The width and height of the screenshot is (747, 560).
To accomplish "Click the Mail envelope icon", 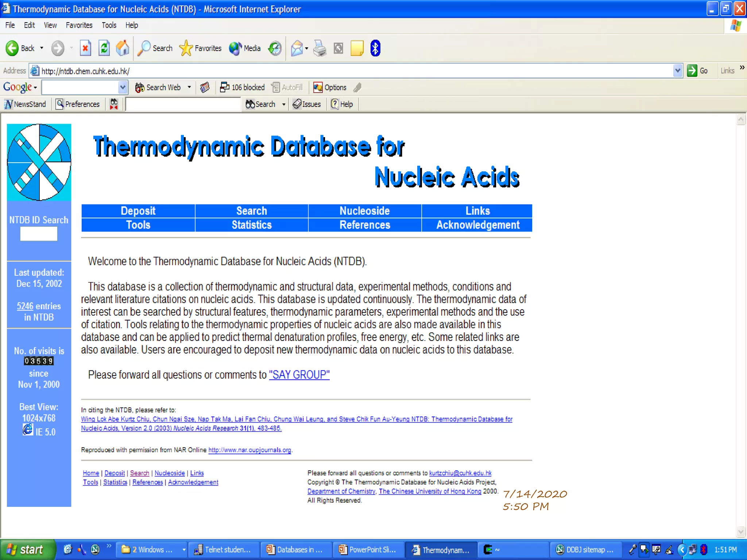I will pyautogui.click(x=297, y=48).
